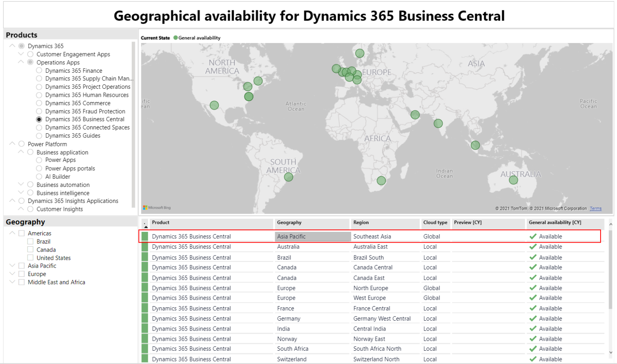The image size is (617, 364).
Task: Click the green checkmark for Canada Central row
Action: coord(533,267)
